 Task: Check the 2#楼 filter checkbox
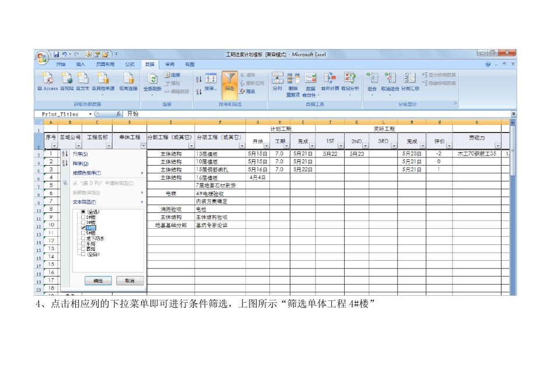83,217
